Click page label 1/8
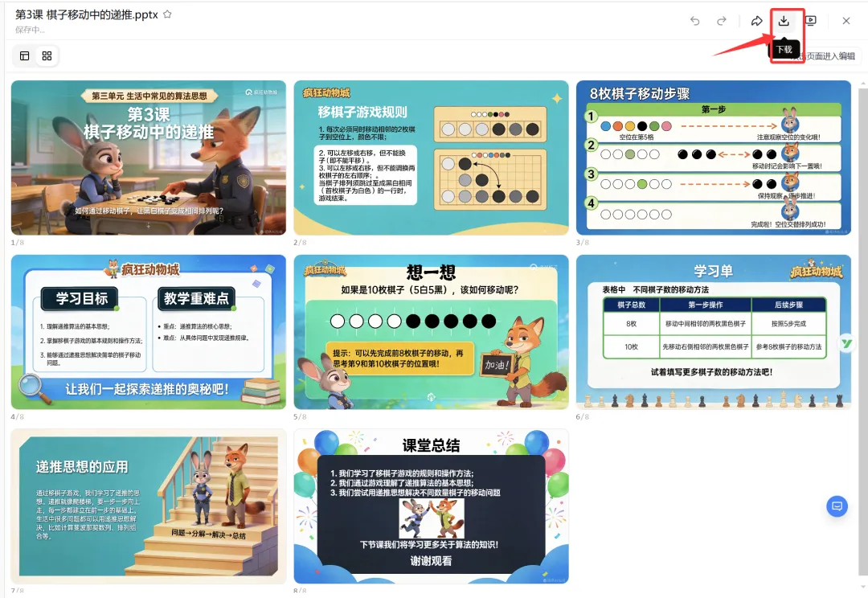868x598 pixels. 17,243
